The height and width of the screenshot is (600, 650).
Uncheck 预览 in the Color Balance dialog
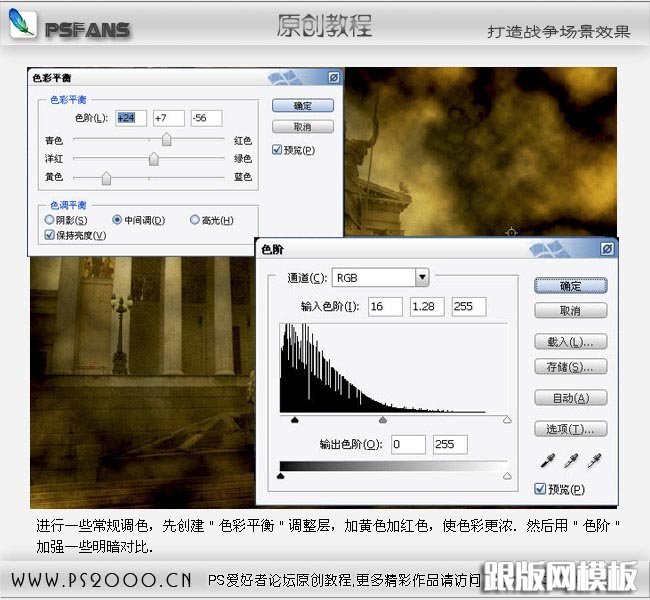277,150
